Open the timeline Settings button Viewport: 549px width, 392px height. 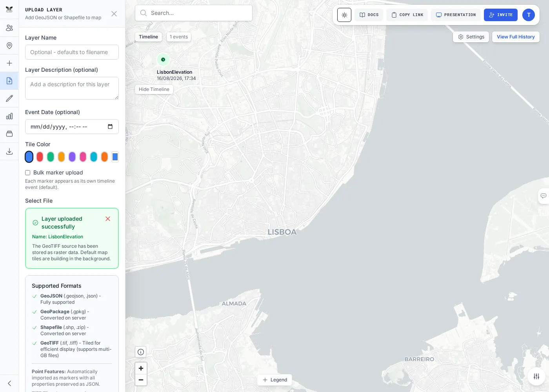pos(471,37)
